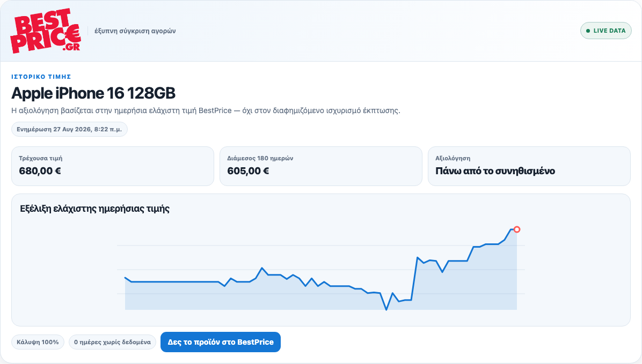Image resolution: width=642 pixels, height=364 pixels.
Task: Click the red current-price marker on chart
Action: (x=517, y=229)
